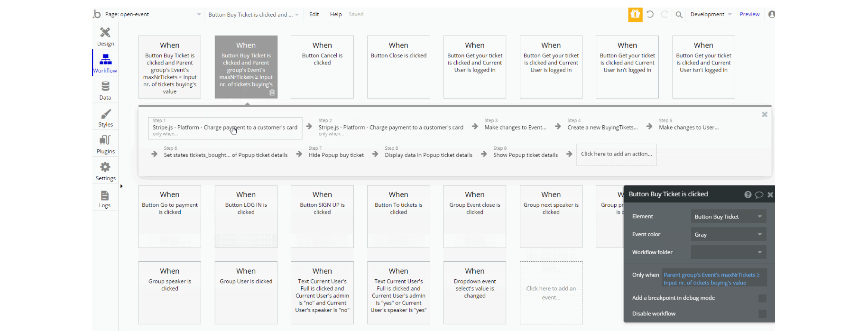Toggle breakpoint in debug mode checkbox
Viewport: 868px width, 331px height.
[x=762, y=298]
